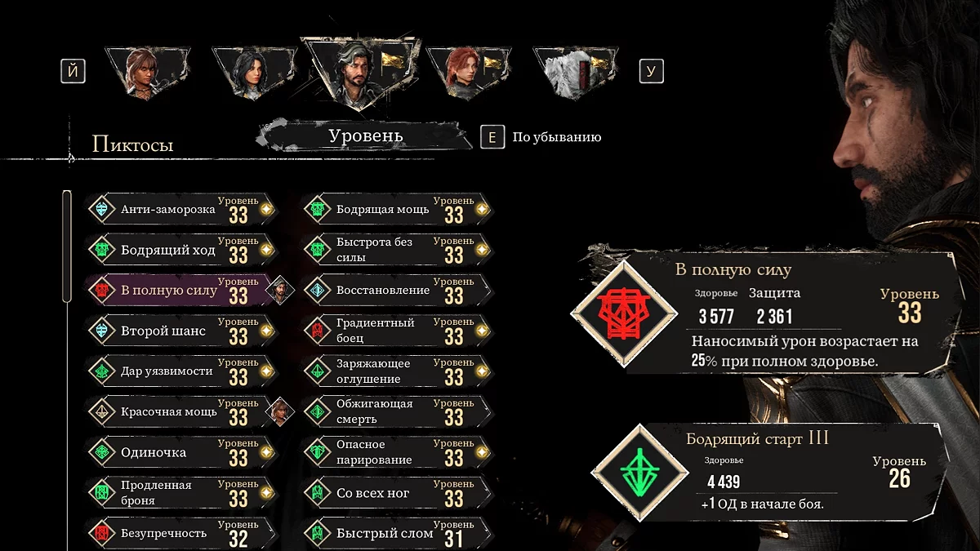This screenshot has width=980, height=551.
Task: Toggle gold star on Анти-заморозка
Action: coord(265,210)
